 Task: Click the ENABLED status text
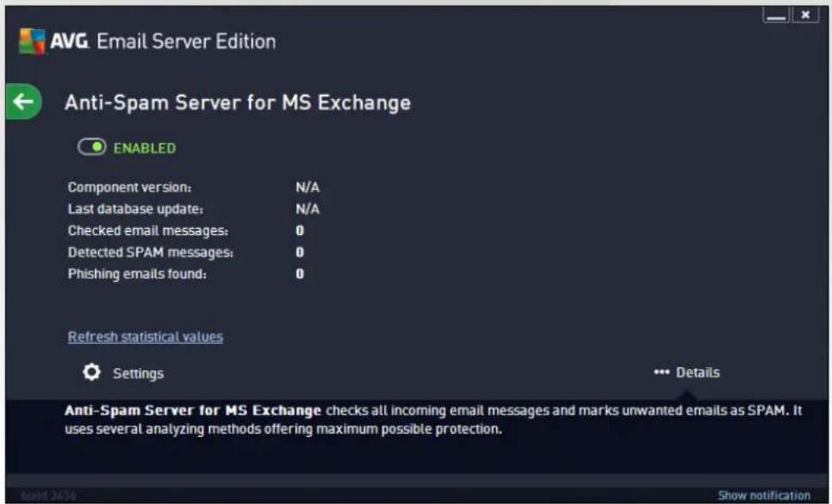point(144,148)
